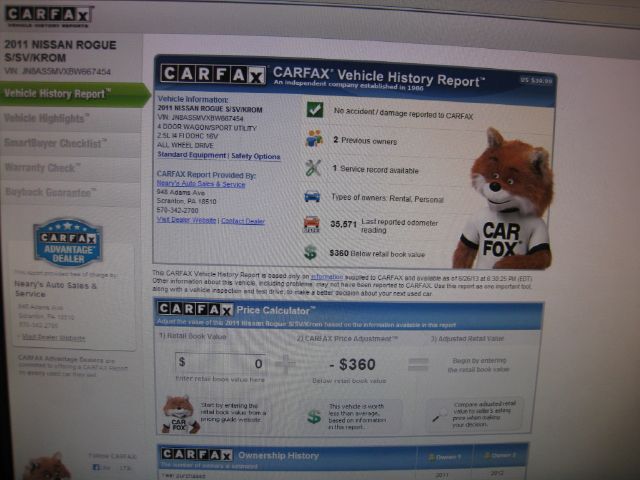This screenshot has width=640, height=480.
Task: Click the service record wrench icon
Action: click(x=313, y=168)
